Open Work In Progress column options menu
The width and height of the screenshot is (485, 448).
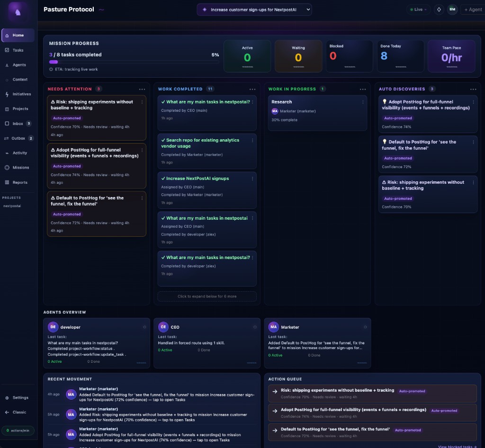(363, 89)
